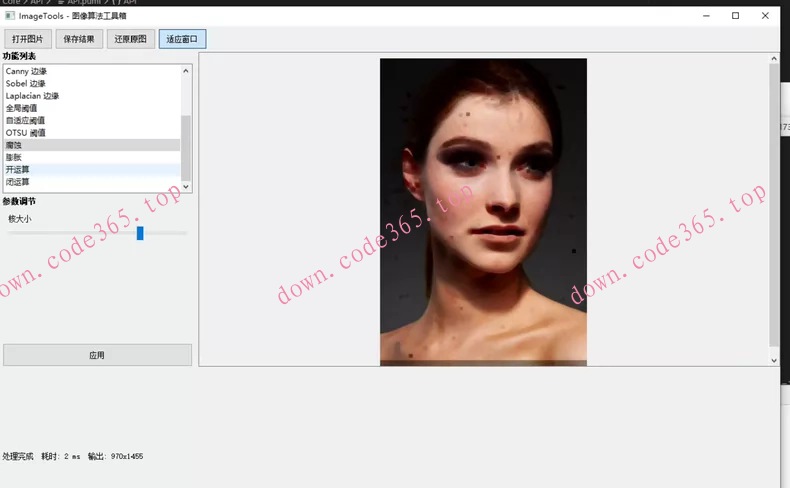Select 闭运算 from the function list
The width and height of the screenshot is (790, 488).
tap(17, 182)
